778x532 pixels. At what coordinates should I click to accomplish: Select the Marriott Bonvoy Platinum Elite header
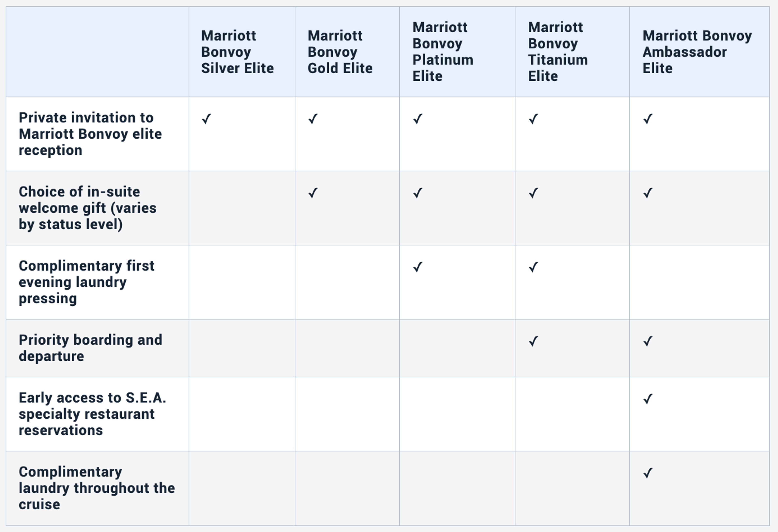coord(443,52)
